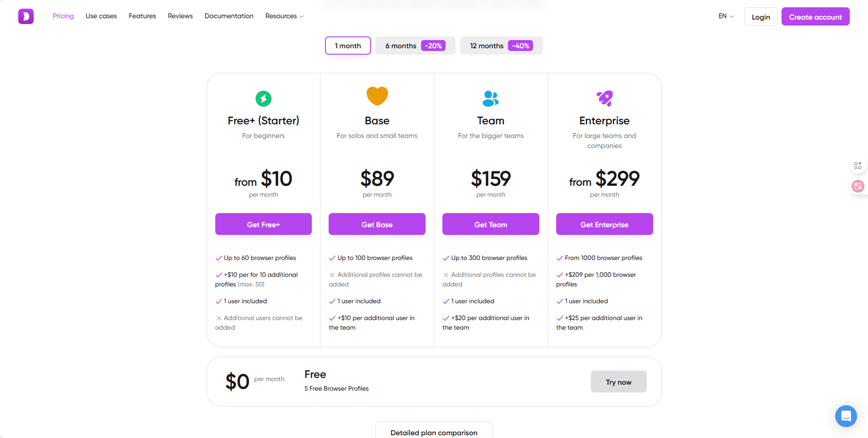Enable 12 months billing with -40% discount
This screenshot has width=868, height=438.
click(x=501, y=46)
